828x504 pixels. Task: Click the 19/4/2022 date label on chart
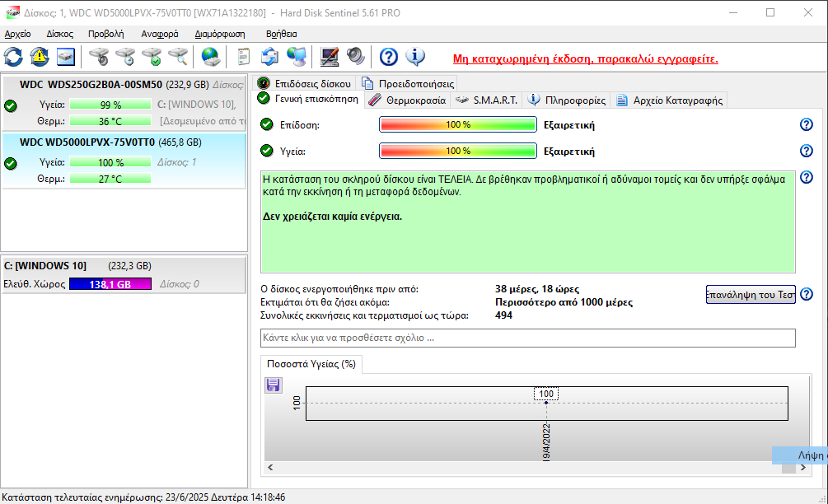[546, 442]
